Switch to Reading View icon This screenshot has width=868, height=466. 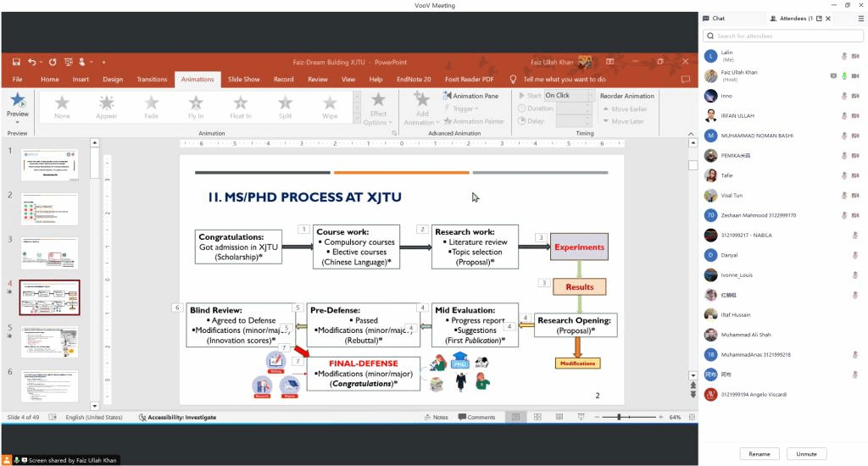click(x=559, y=418)
